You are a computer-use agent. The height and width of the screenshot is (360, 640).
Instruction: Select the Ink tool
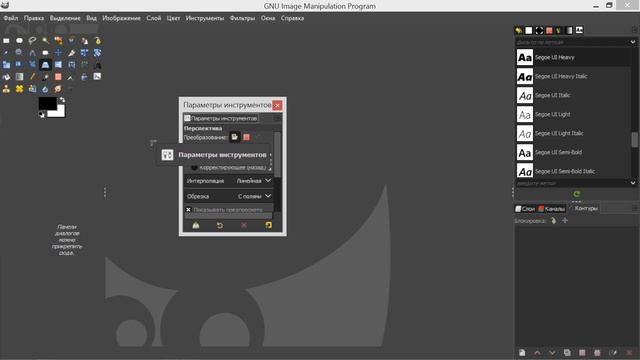84,77
